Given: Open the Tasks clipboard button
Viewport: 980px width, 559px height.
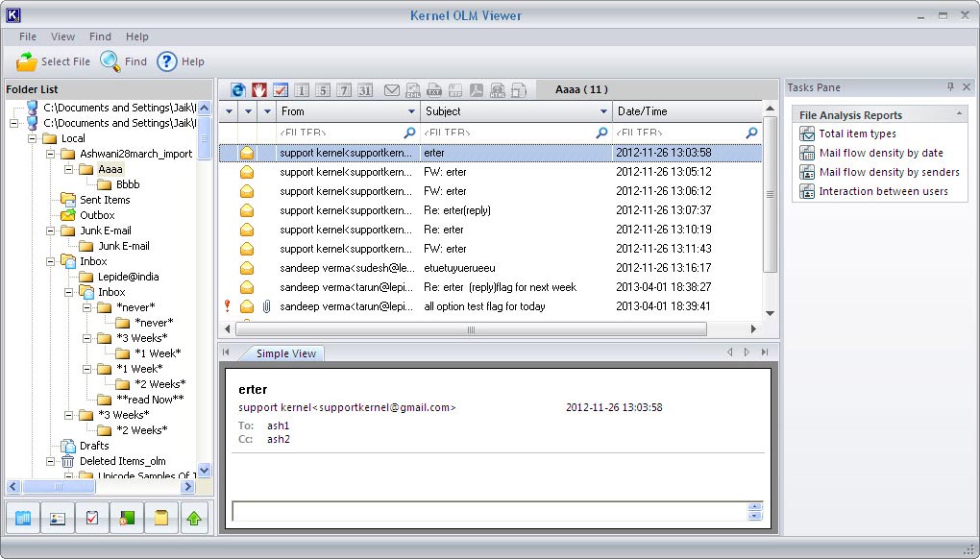Looking at the screenshot, I should point(92,518).
